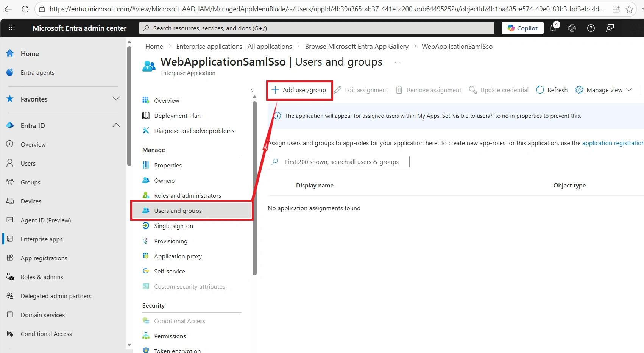
Task: Collapse the Entra ID section
Action: click(116, 125)
